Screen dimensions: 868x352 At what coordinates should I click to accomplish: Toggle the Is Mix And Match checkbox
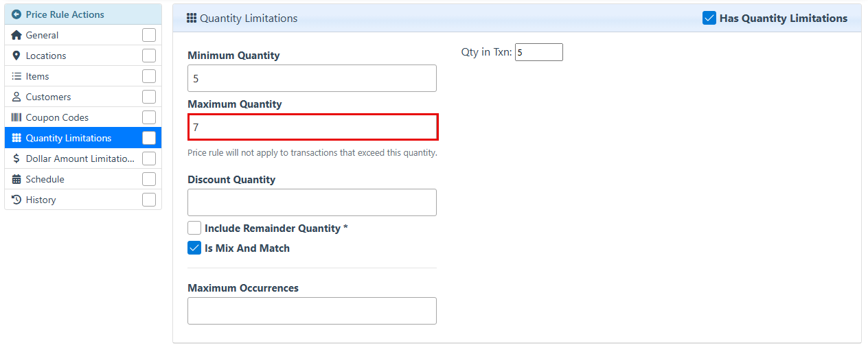point(194,248)
